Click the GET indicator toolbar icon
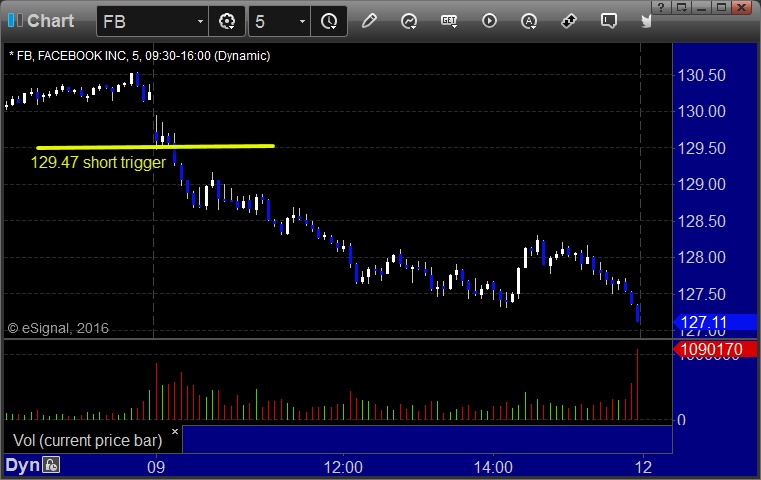The width and height of the screenshot is (761, 480). tap(449, 21)
